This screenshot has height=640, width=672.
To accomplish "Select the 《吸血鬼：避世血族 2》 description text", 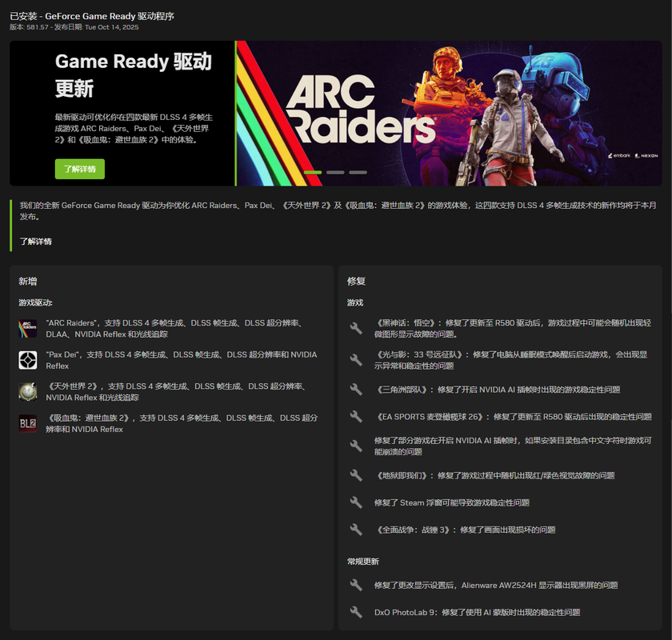I will (182, 423).
